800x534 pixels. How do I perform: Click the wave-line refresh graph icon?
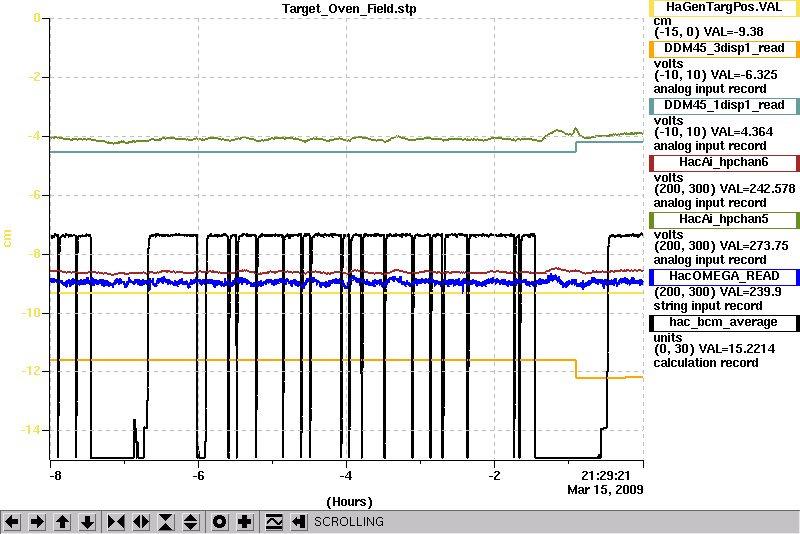tap(274, 522)
